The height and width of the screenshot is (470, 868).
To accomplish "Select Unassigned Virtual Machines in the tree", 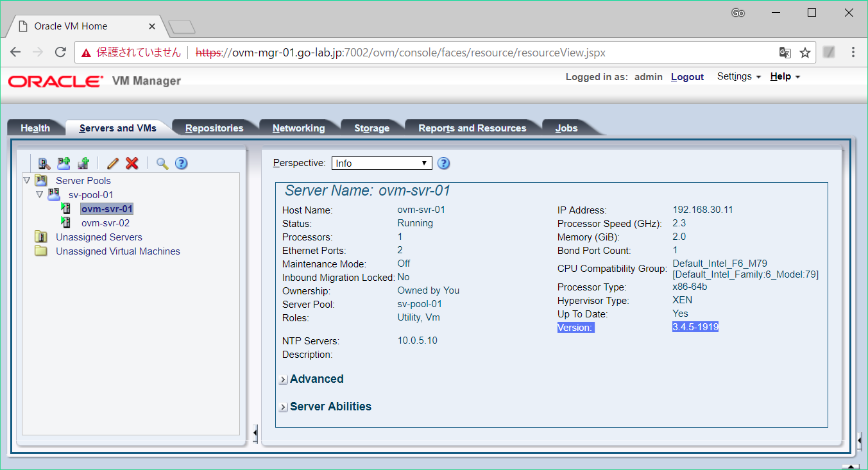I will [x=118, y=251].
